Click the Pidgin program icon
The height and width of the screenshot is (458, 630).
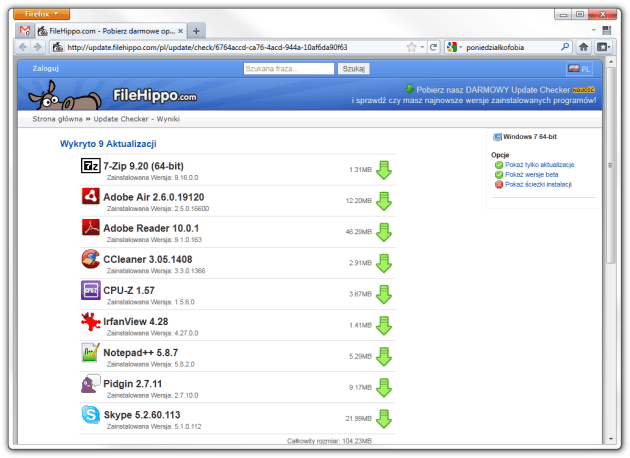coord(90,384)
